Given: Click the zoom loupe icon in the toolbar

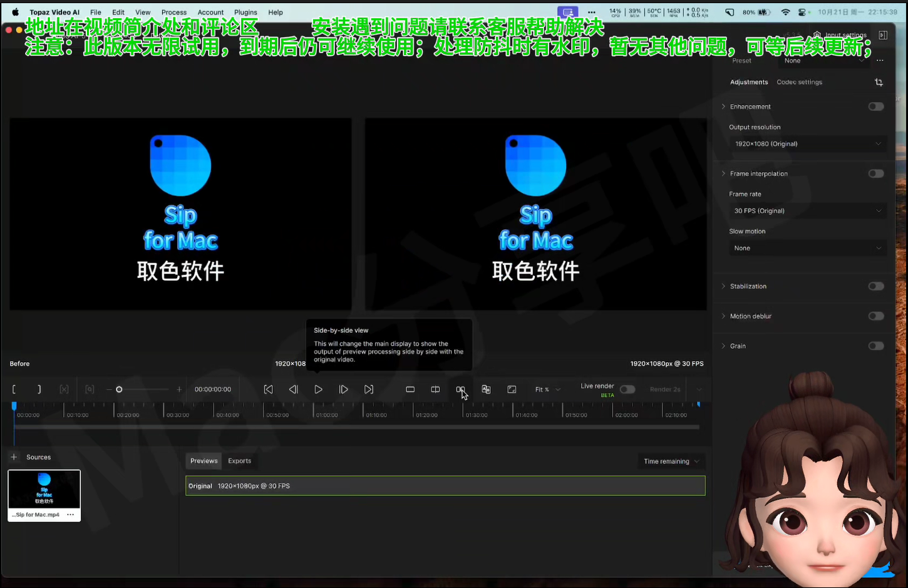Looking at the screenshot, I should pos(90,389).
